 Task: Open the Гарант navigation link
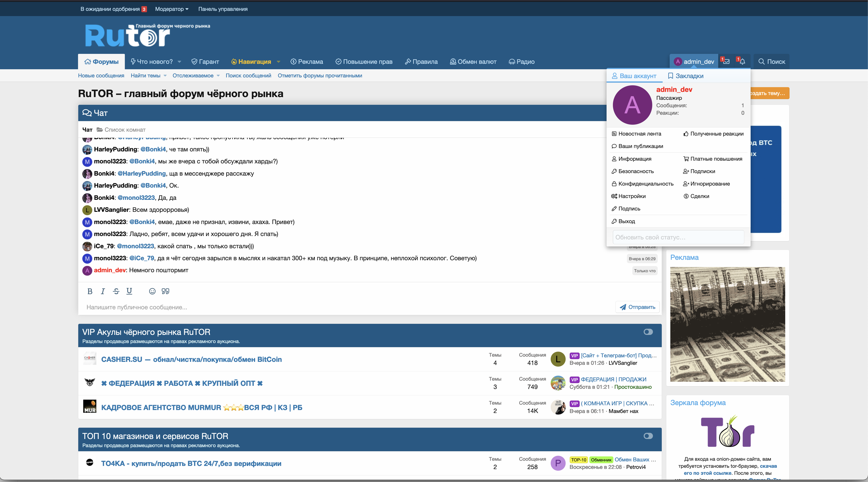205,62
